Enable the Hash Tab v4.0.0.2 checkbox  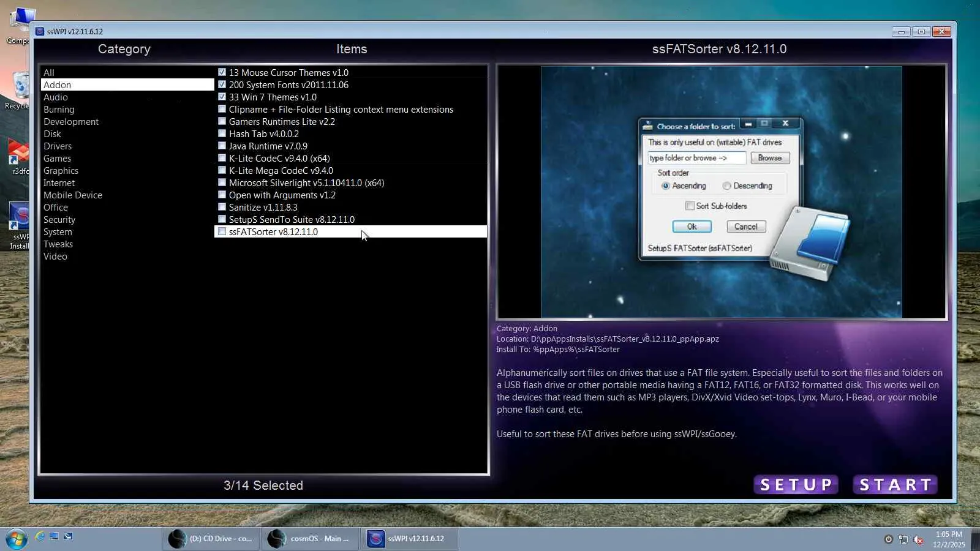point(222,133)
